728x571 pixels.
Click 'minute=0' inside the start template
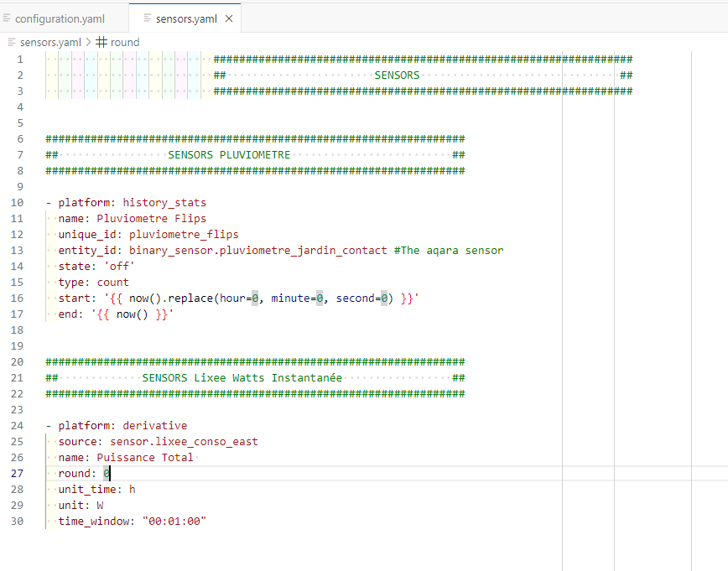click(297, 298)
